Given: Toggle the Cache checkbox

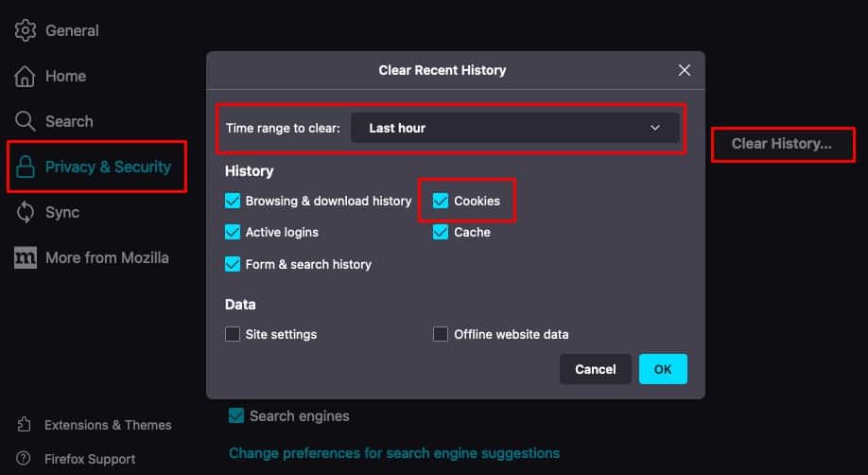Looking at the screenshot, I should 440,232.
